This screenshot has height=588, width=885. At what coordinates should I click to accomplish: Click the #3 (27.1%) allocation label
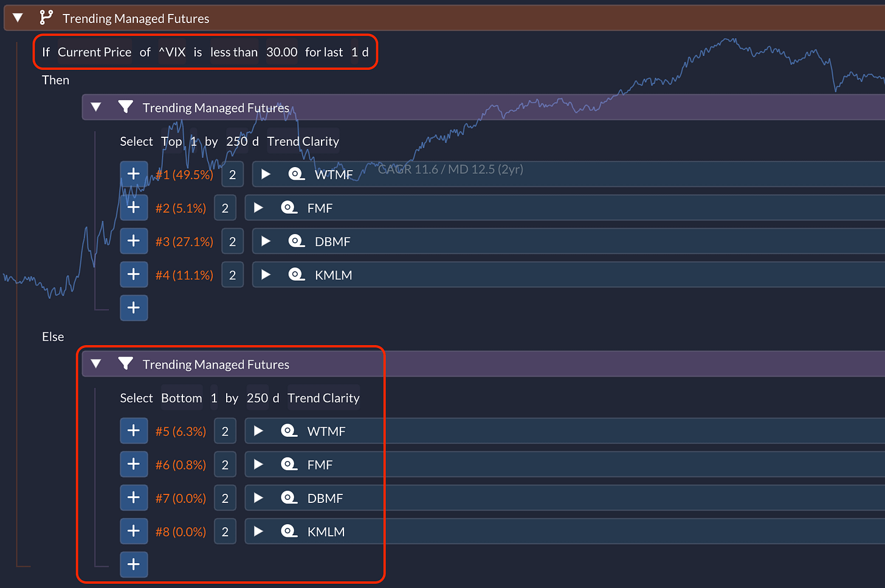tap(184, 242)
